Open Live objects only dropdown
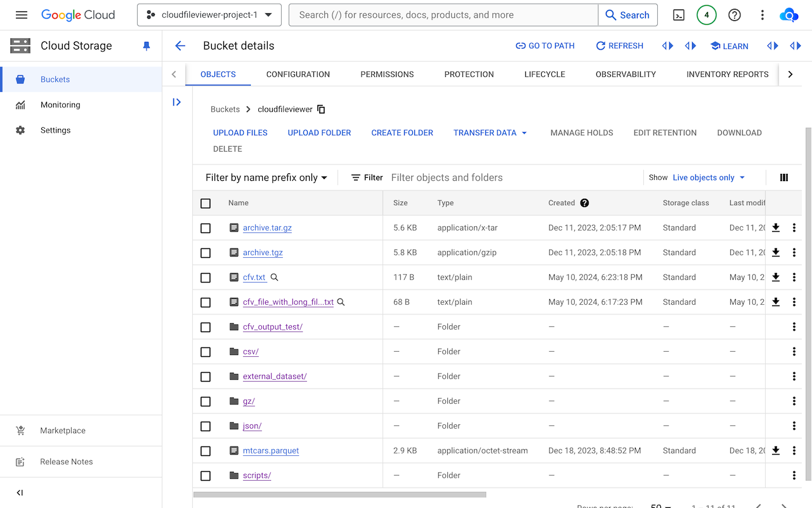Image resolution: width=812 pixels, height=508 pixels. click(709, 178)
